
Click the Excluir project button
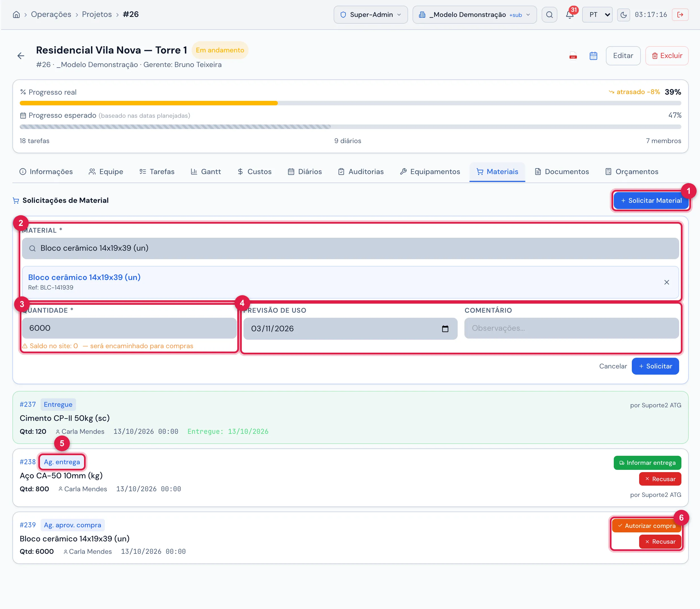click(x=667, y=56)
